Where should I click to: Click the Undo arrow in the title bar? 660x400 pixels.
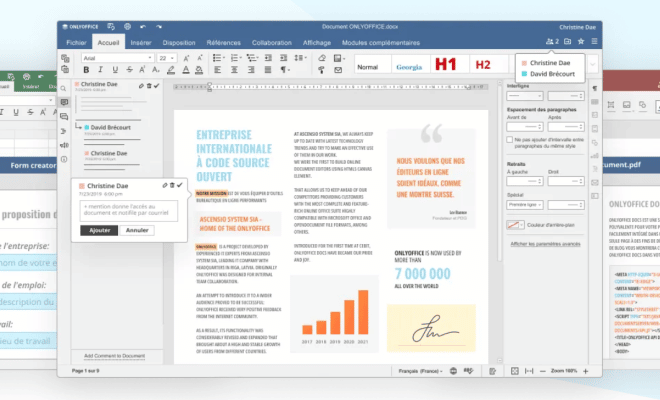click(143, 27)
